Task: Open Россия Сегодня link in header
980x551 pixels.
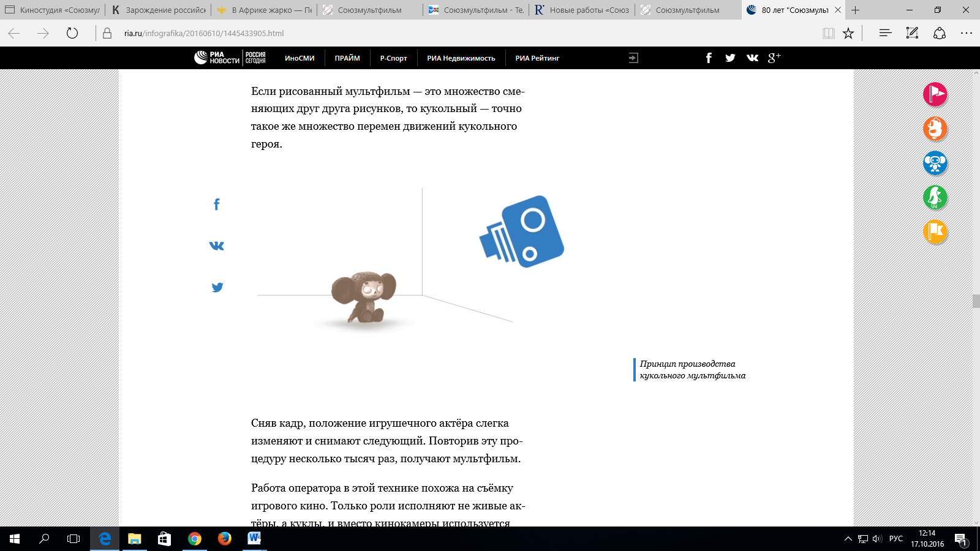Action: tap(255, 58)
